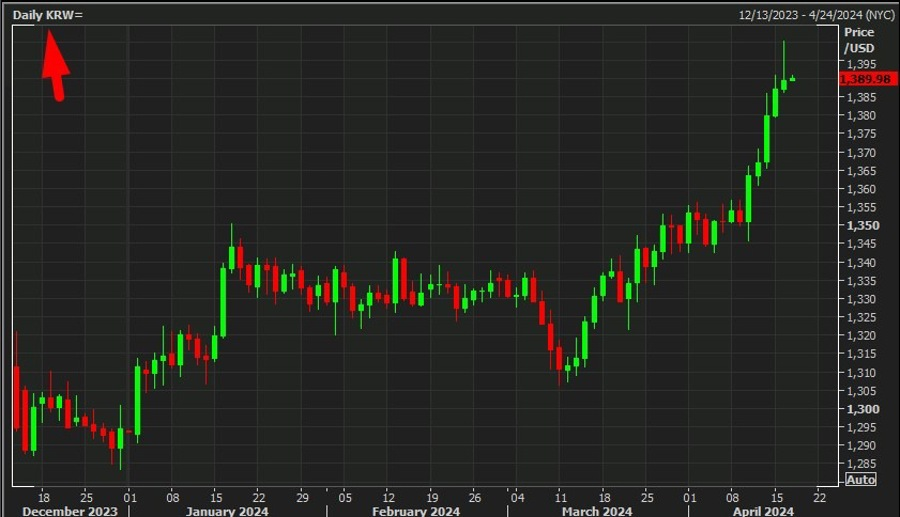Select the 22 date tick in April
This screenshot has width=900, height=517.
pos(820,497)
